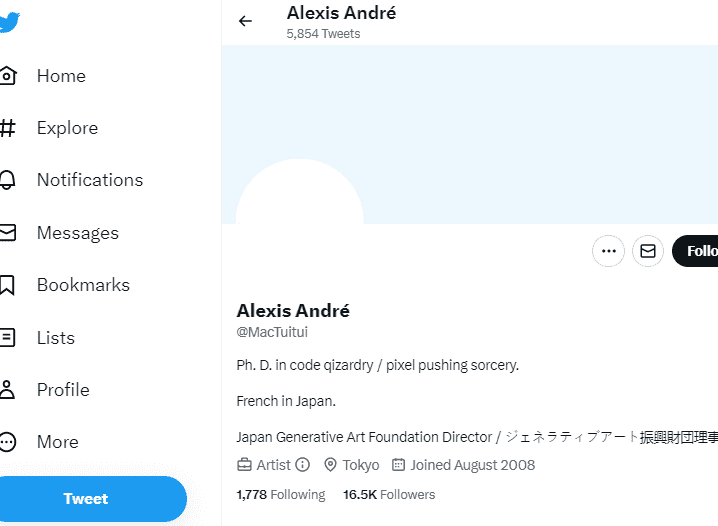
Task: Go back using the left arrow
Action: point(245,21)
